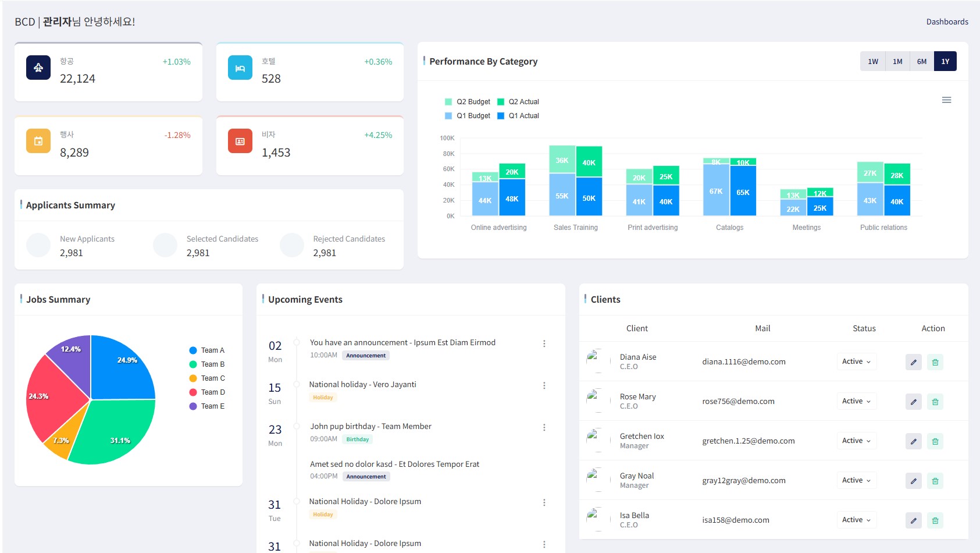Open the chart hamburger menu icon

pyautogui.click(x=946, y=100)
